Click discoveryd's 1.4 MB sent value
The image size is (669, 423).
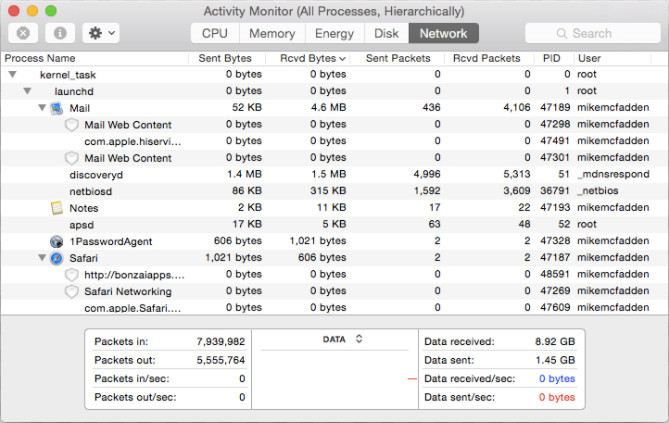pyautogui.click(x=244, y=174)
